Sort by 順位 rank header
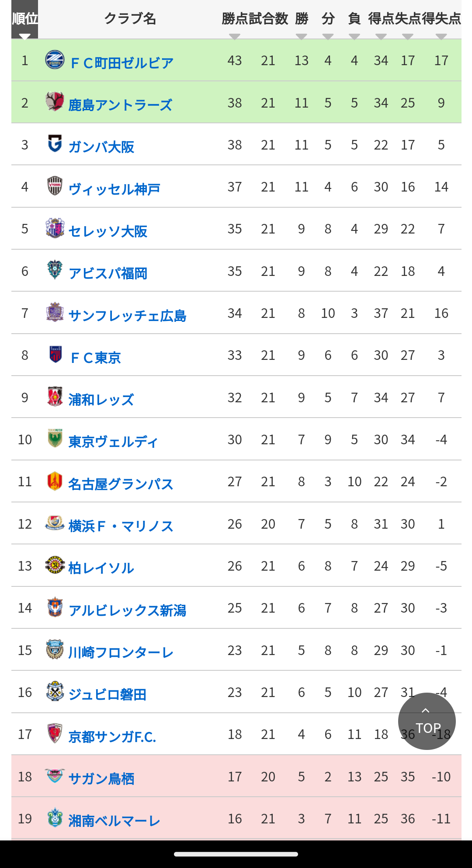 [x=25, y=19]
